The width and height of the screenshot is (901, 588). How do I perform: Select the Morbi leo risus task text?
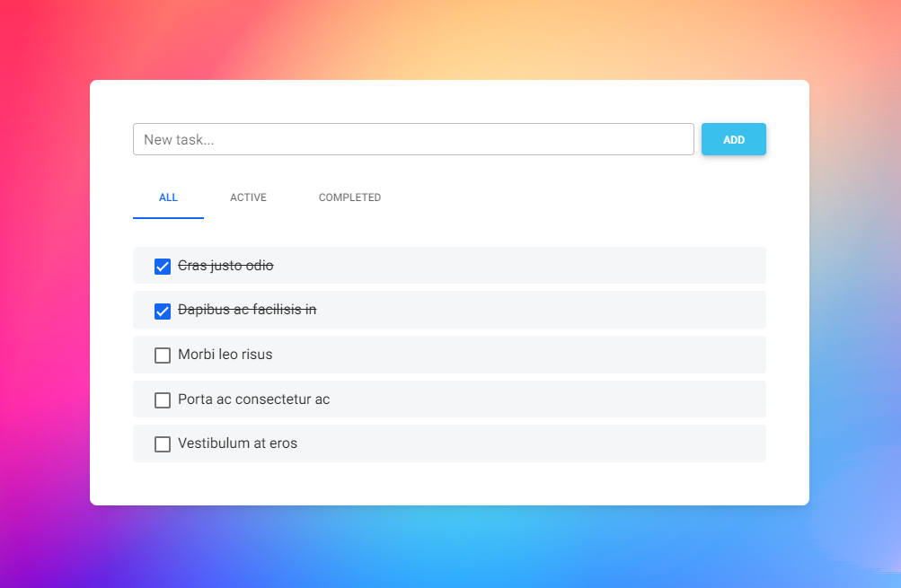coord(225,354)
